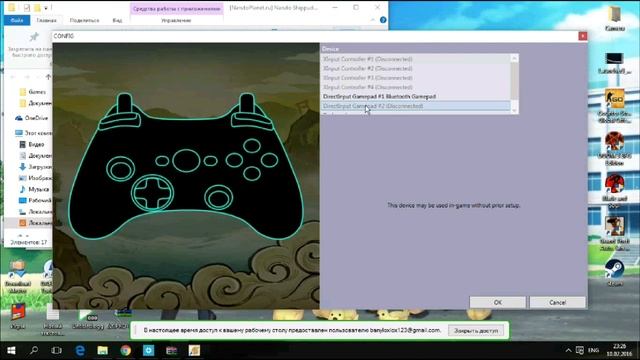Select XInput Controller #3 (Disconnected)
The width and height of the screenshot is (640, 360).
(x=415, y=78)
